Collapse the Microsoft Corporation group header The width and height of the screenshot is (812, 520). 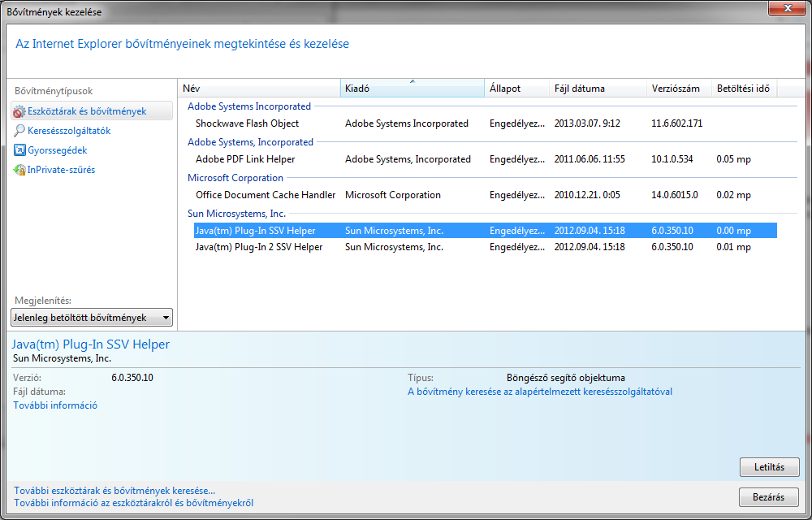(x=235, y=178)
